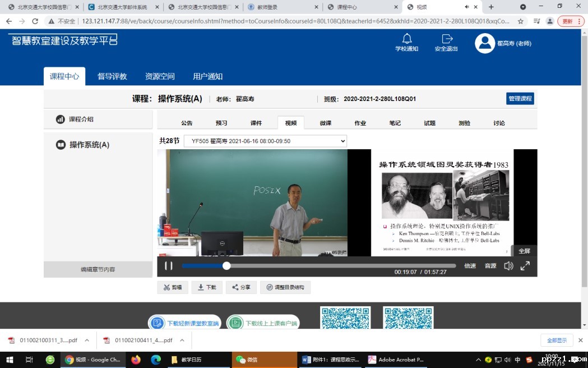This screenshot has width=588, height=368.
Task: Open Adobe Acrobat from the taskbar
Action: pos(396,360)
